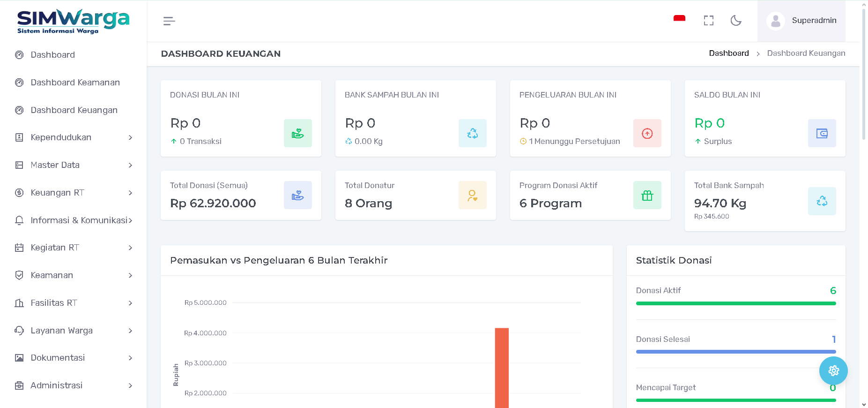Click the Donasi Aktif green progress bar
868x408 pixels.
click(x=736, y=303)
